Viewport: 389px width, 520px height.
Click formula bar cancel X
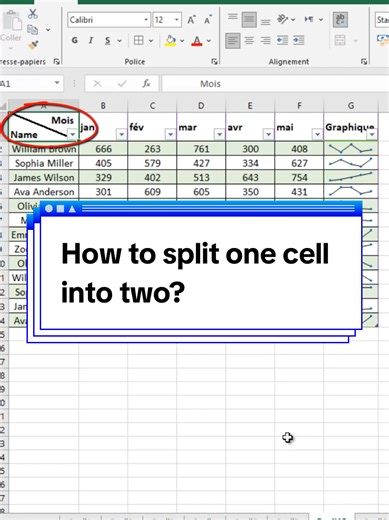(97, 83)
